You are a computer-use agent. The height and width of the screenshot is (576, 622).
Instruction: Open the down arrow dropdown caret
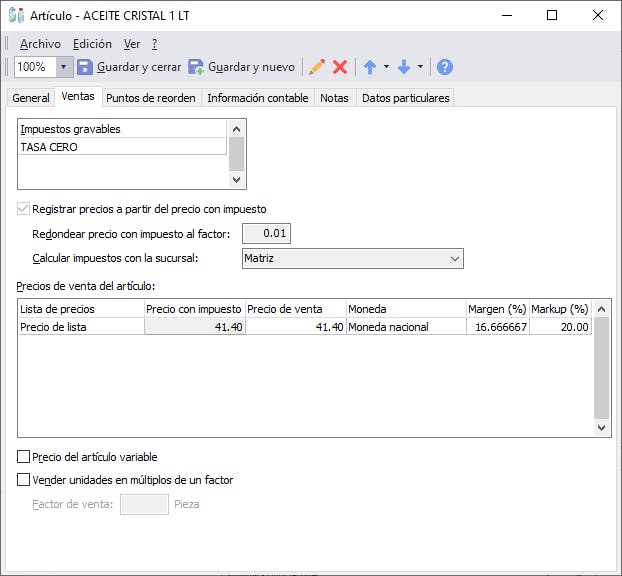coord(420,67)
